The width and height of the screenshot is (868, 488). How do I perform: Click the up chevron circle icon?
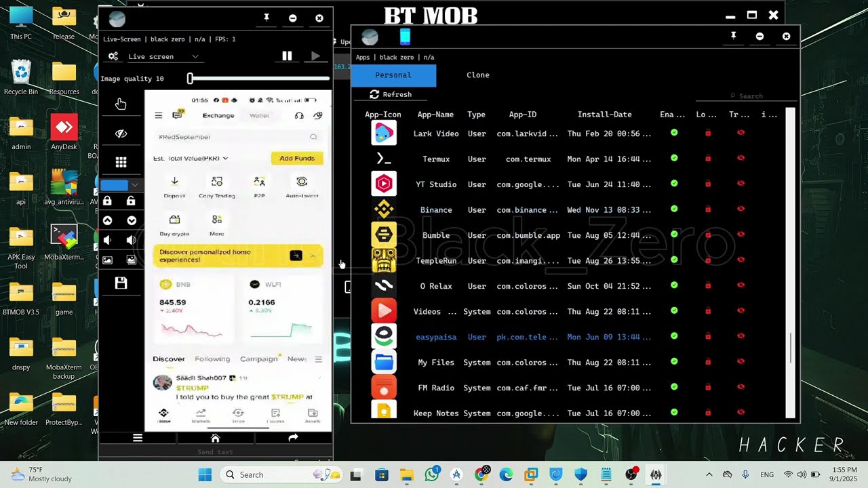[107, 220]
